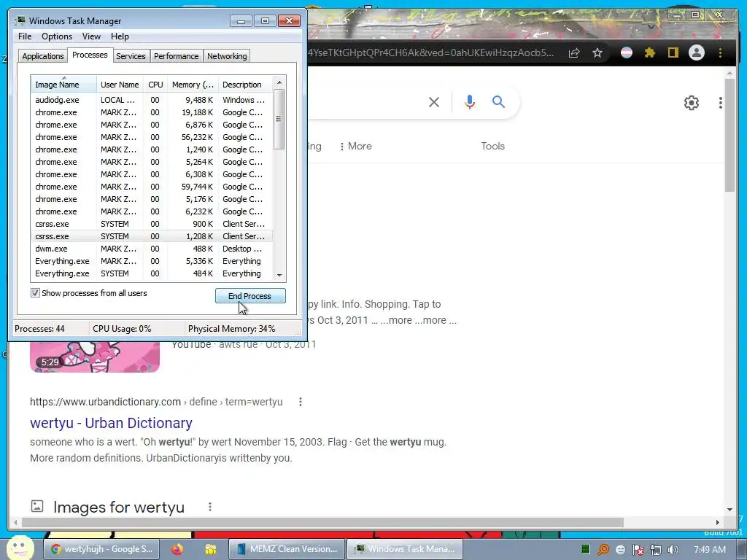Image resolution: width=747 pixels, height=560 pixels.
Task: Select chrome.exe row using 56,232 K
Action: (x=152, y=137)
